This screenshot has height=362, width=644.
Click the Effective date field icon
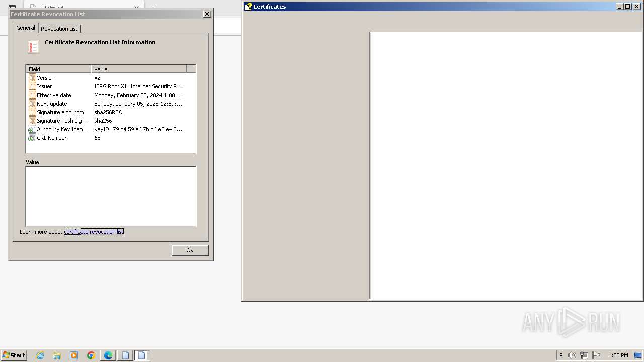pos(32,95)
